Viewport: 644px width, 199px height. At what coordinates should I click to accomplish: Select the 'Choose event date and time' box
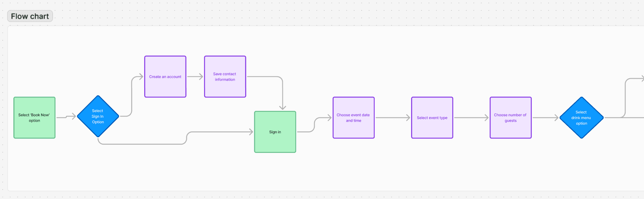point(354,118)
